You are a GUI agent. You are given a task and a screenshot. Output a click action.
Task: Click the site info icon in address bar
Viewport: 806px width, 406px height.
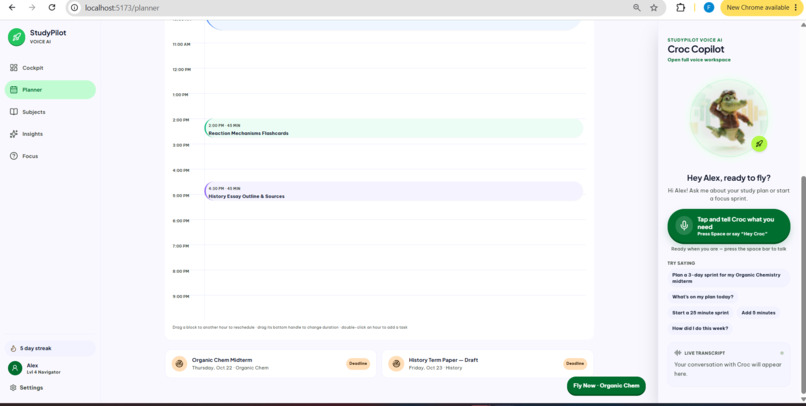click(75, 8)
